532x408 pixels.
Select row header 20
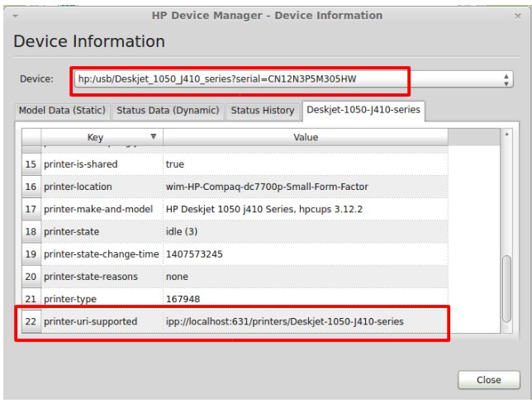[x=31, y=277]
